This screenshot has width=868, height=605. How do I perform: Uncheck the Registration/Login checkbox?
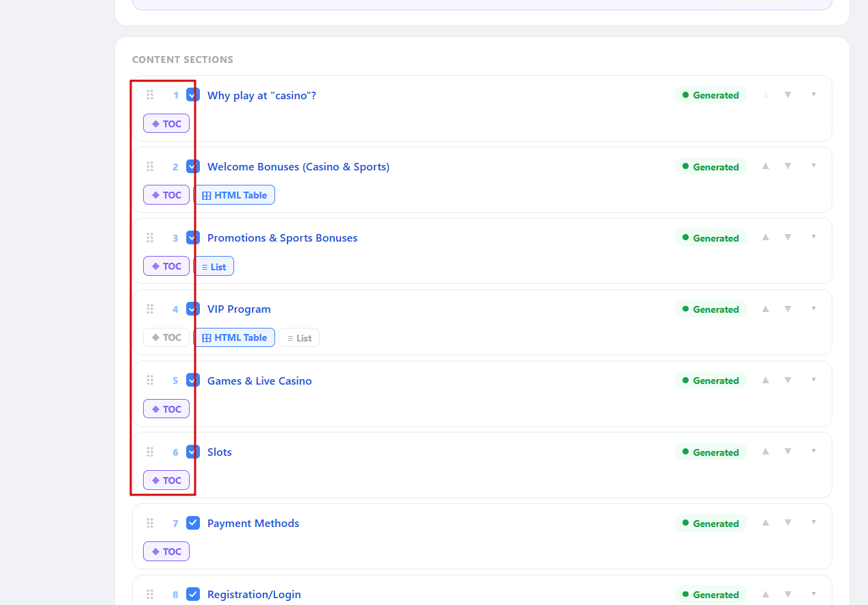pyautogui.click(x=193, y=594)
